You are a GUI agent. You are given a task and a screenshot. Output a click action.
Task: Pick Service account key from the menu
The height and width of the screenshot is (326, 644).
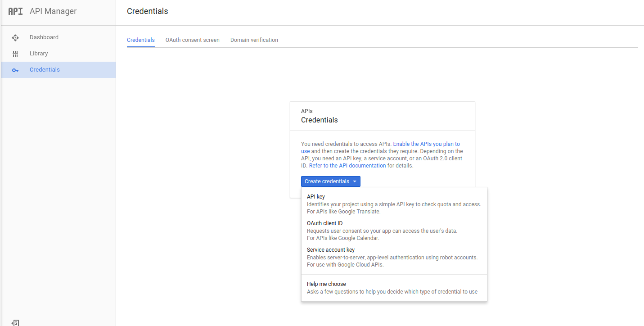coord(330,250)
